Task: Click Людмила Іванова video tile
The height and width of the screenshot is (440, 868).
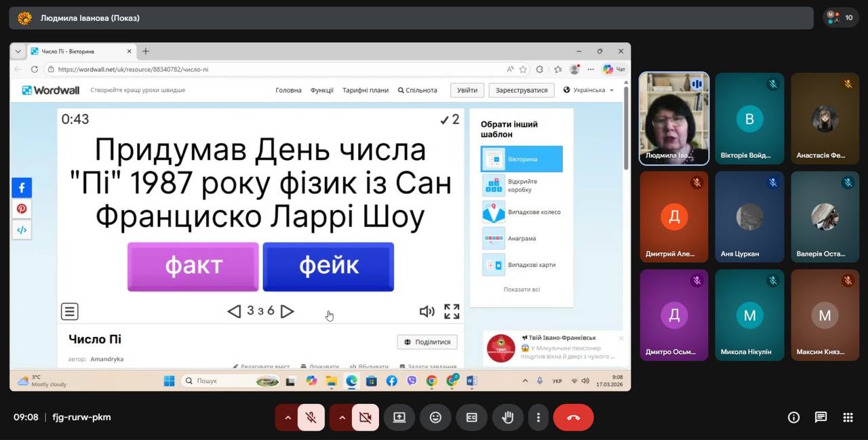Action: click(x=674, y=119)
